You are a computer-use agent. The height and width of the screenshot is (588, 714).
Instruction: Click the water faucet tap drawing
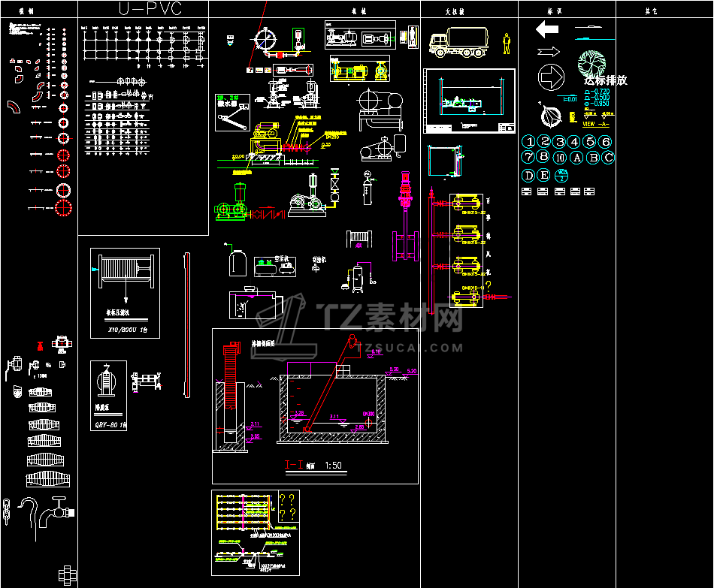(x=56, y=512)
